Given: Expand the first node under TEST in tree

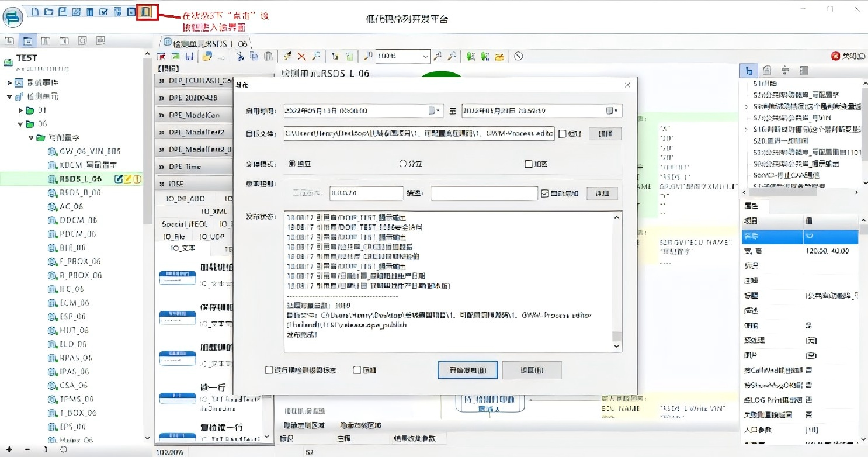Looking at the screenshot, I should pos(9,82).
